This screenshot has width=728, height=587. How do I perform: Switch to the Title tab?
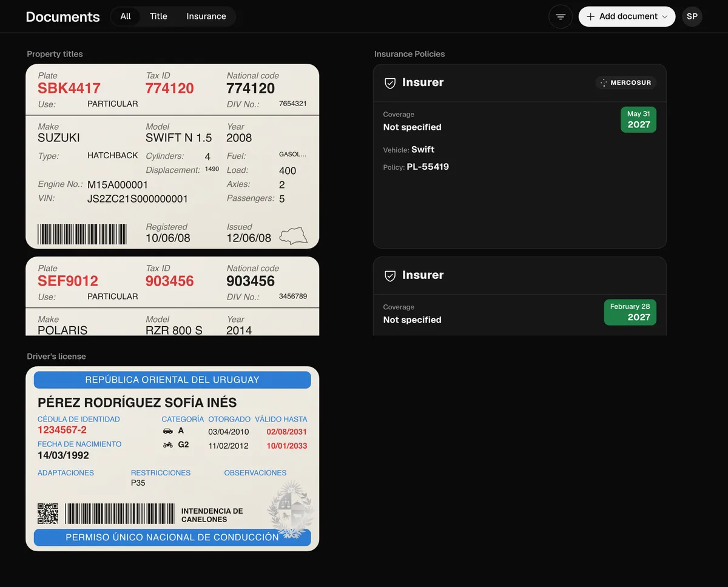click(x=158, y=16)
